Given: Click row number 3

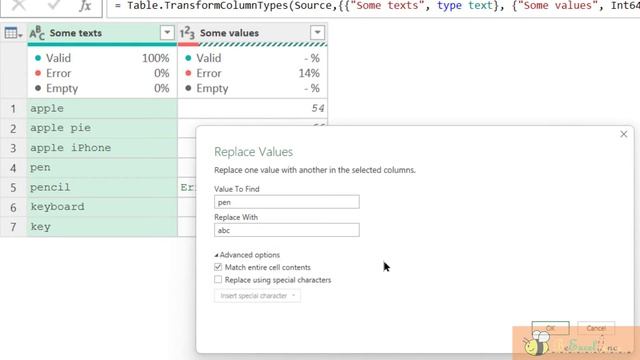Looking at the screenshot, I should [x=13, y=148].
